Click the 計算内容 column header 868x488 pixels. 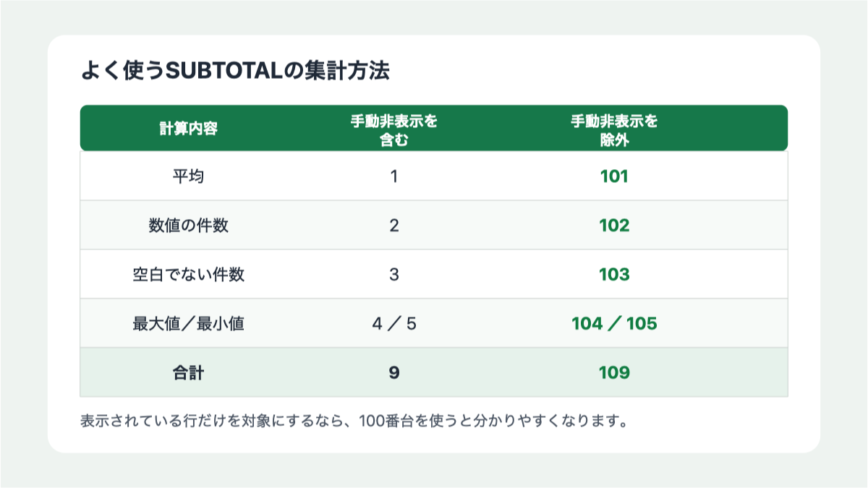click(189, 129)
